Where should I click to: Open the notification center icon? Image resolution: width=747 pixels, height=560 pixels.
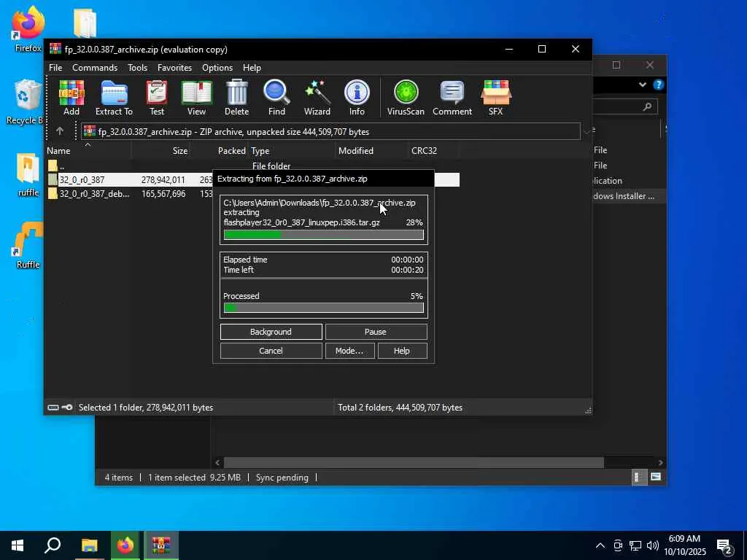pyautogui.click(x=725, y=545)
